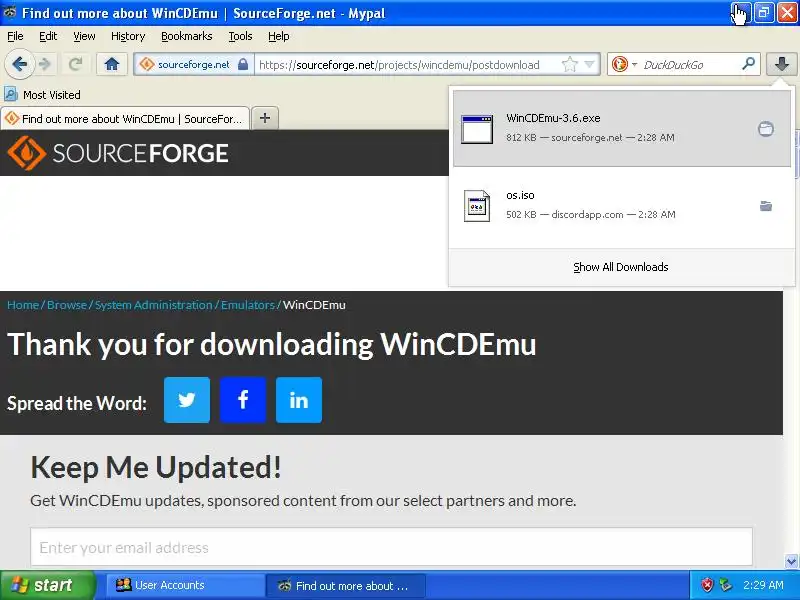Click the Thank you for downloading heading

[272, 344]
